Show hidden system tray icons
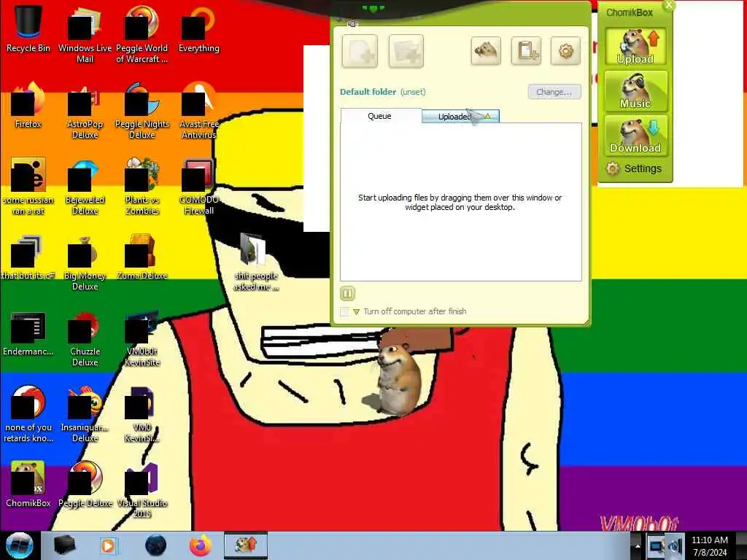This screenshot has height=560, width=747. (638, 545)
